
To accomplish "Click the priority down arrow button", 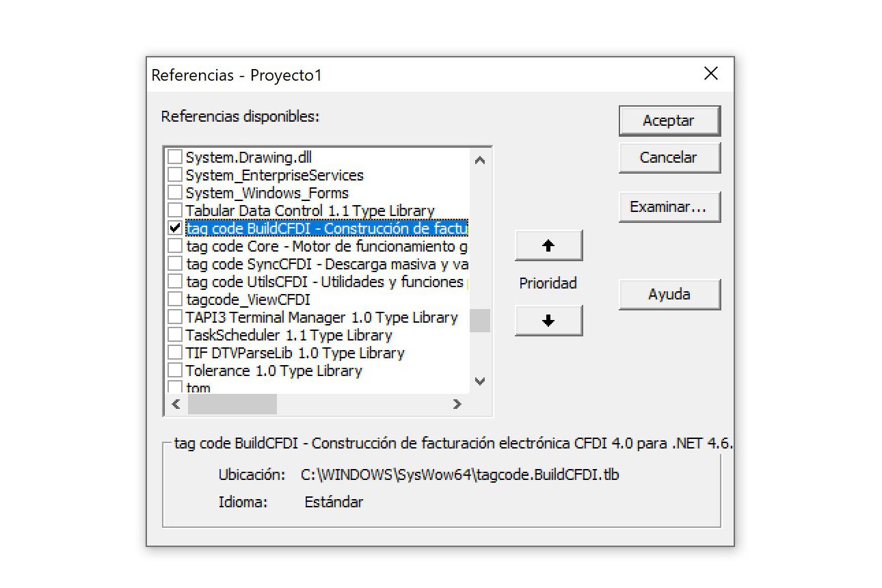I will pyautogui.click(x=548, y=321).
